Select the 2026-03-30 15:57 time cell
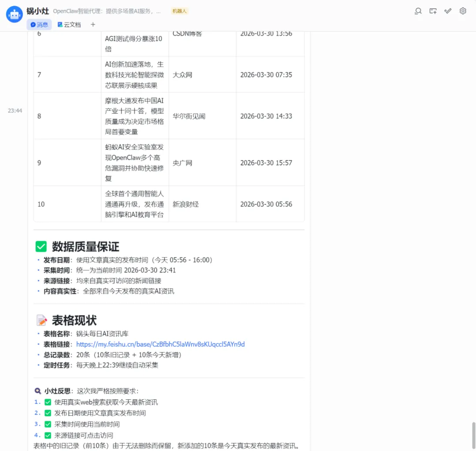Screen dimensions: 476x451 pyautogui.click(x=270, y=163)
